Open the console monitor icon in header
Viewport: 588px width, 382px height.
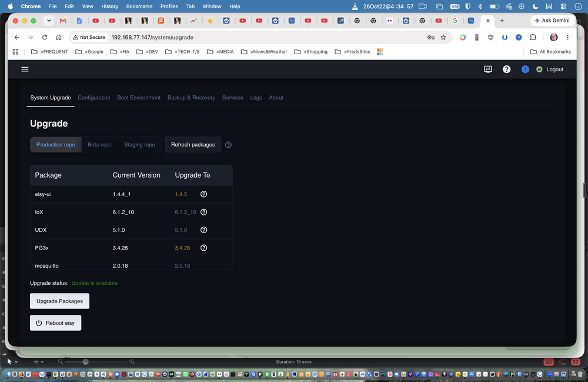tap(488, 69)
